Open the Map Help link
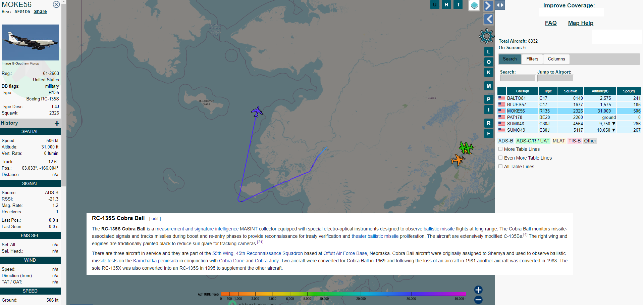Viewport: 644px width, 305px height. pyautogui.click(x=581, y=23)
